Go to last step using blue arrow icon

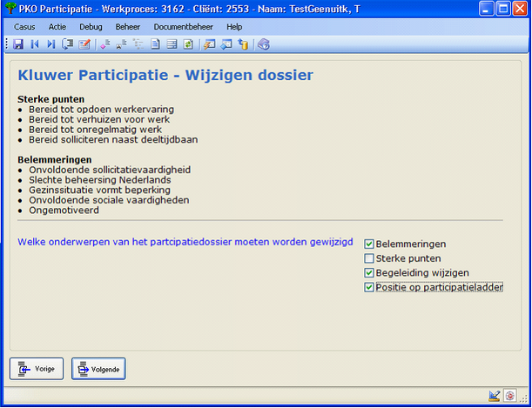[x=51, y=44]
